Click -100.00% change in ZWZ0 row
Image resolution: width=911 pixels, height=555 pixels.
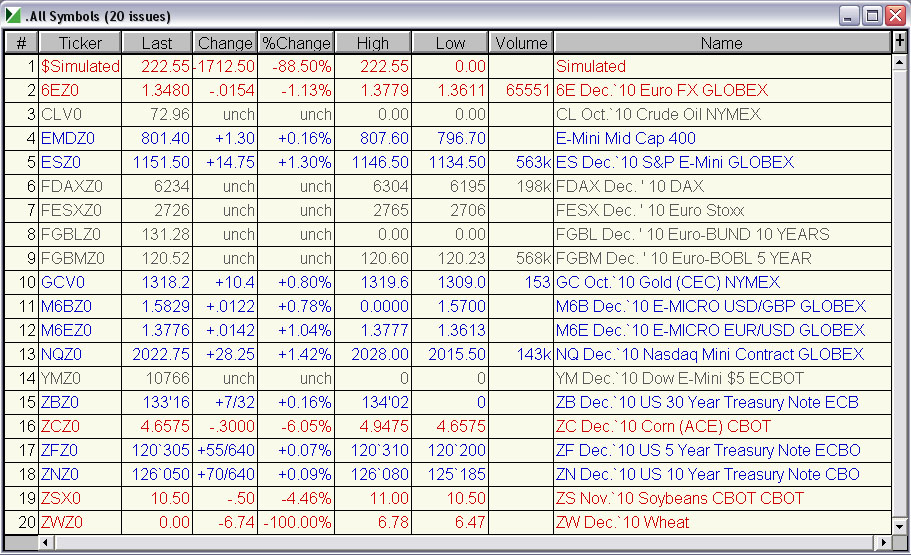297,522
